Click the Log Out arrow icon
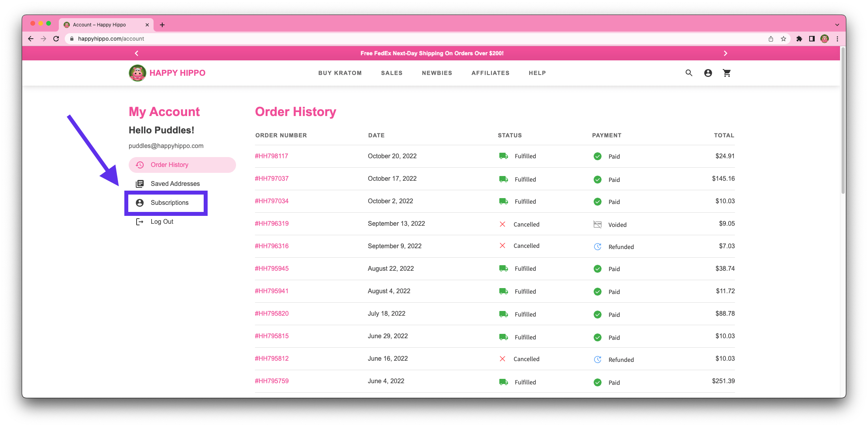868x427 pixels. pos(140,221)
